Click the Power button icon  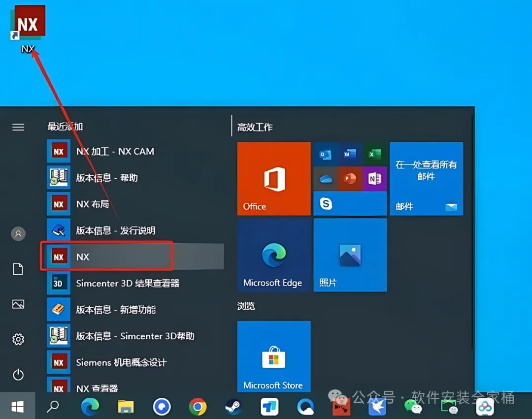click(18, 375)
